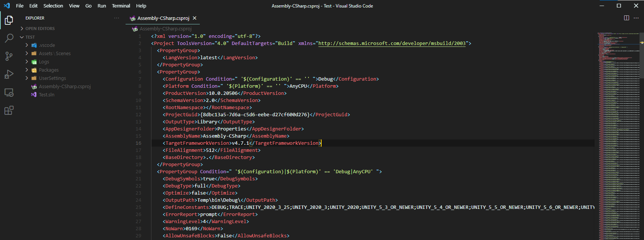Click the VS Code logo icon
Screen dimensions: 644x240
[x=7, y=6]
